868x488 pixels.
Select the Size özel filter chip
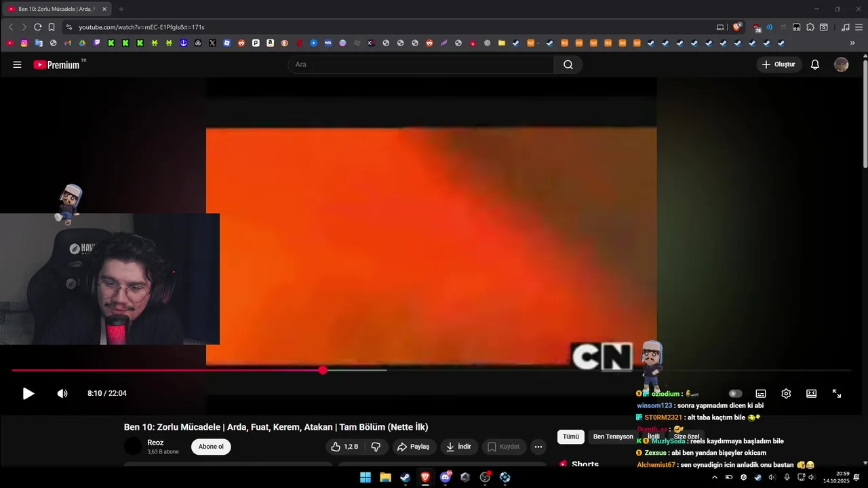click(686, 436)
